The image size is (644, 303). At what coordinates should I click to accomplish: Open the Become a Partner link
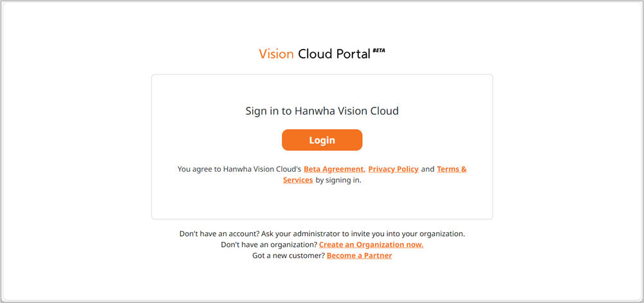pyautogui.click(x=360, y=256)
